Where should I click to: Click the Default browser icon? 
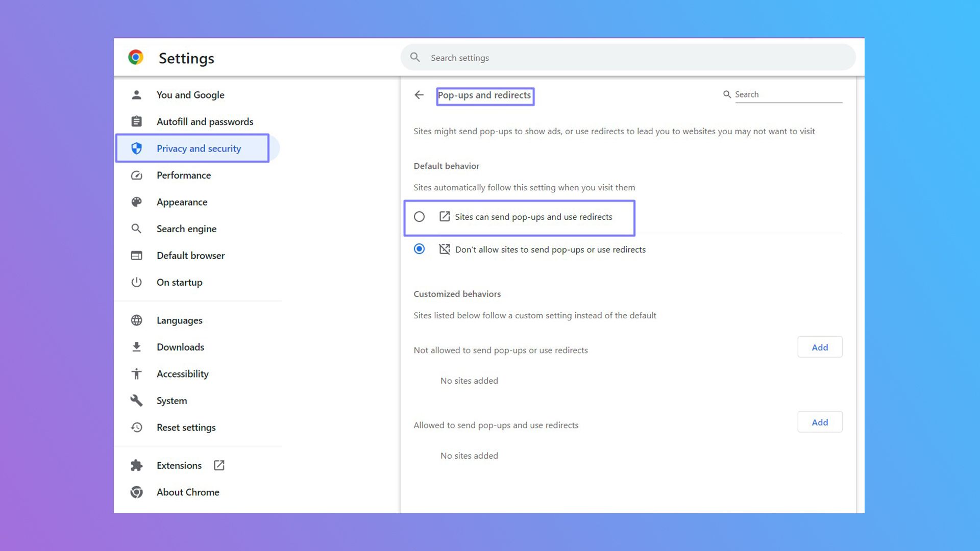click(136, 255)
